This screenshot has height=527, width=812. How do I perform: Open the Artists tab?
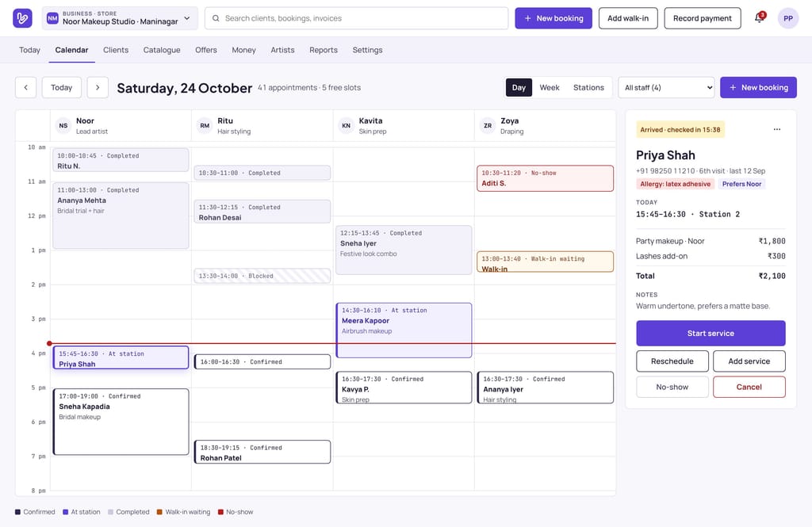point(282,50)
